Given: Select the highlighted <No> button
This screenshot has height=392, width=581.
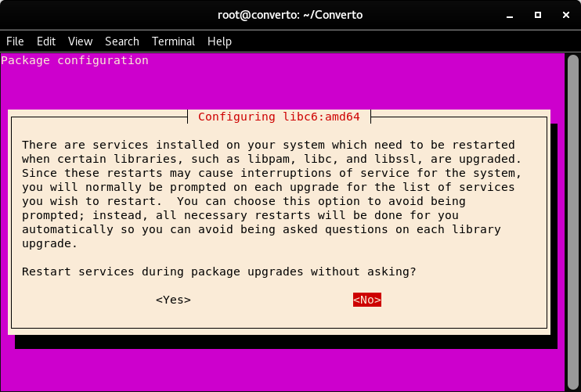Looking at the screenshot, I should point(366,300).
